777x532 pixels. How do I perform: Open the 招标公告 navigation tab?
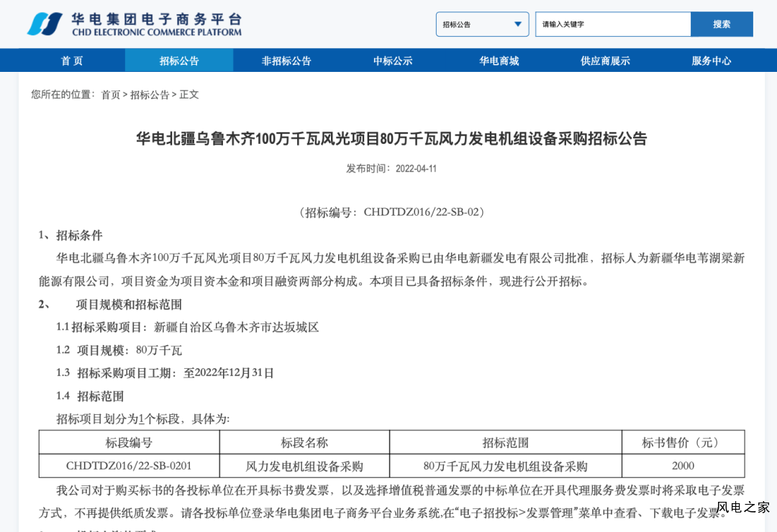point(179,60)
